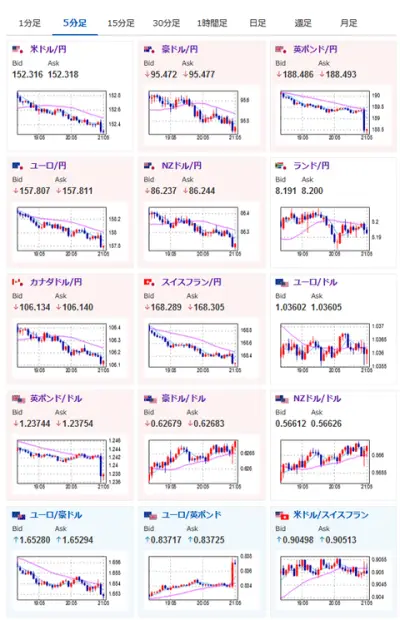The height and width of the screenshot is (620, 400).
Task: Open the 月足 monthly tab
Action: point(349,23)
